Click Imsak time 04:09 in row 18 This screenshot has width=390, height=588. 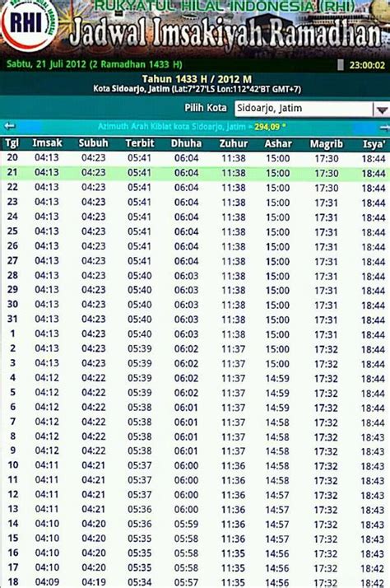pyautogui.click(x=47, y=582)
